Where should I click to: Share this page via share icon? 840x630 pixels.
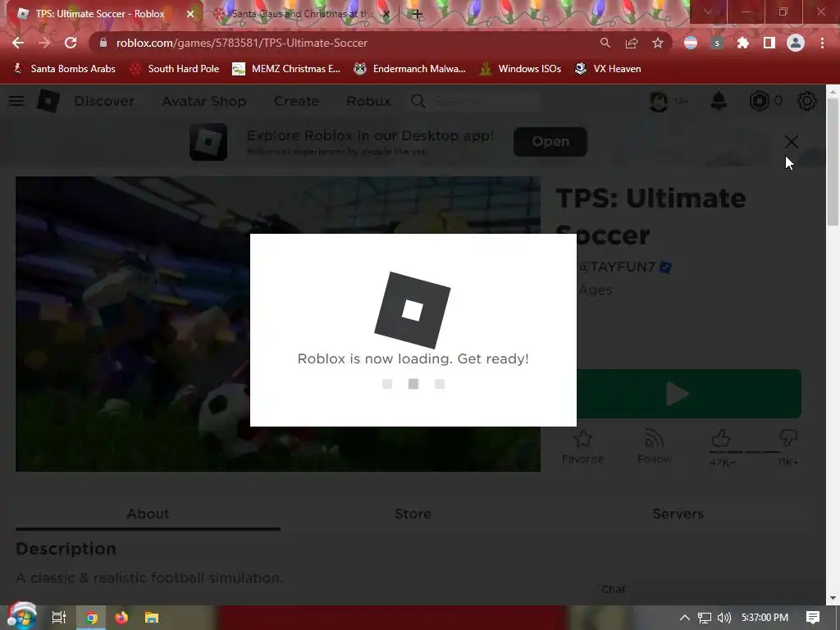click(632, 43)
